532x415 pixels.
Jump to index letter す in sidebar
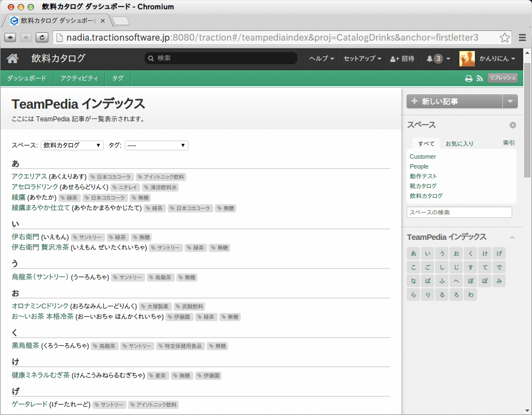click(x=470, y=267)
